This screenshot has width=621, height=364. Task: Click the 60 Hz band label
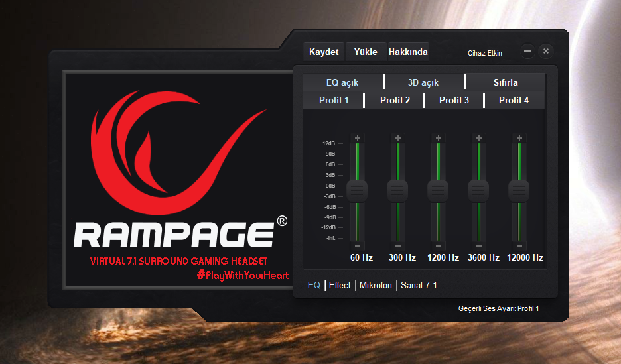pos(361,257)
